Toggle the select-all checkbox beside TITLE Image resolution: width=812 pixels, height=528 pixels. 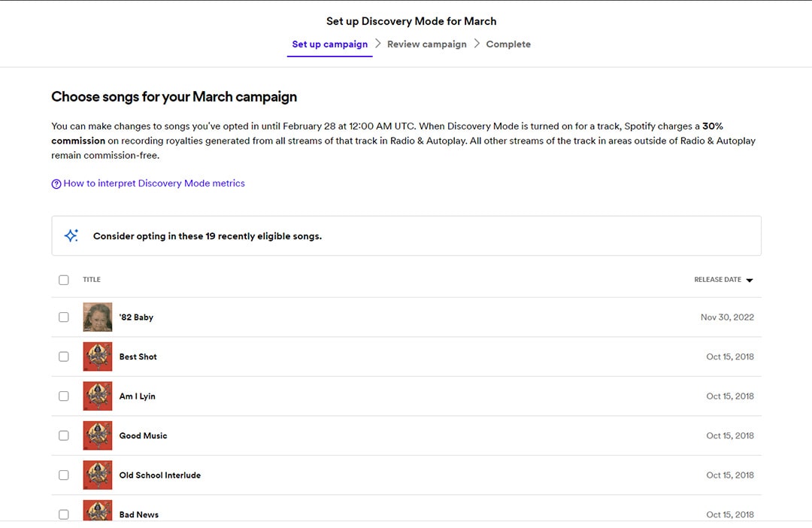(x=64, y=280)
